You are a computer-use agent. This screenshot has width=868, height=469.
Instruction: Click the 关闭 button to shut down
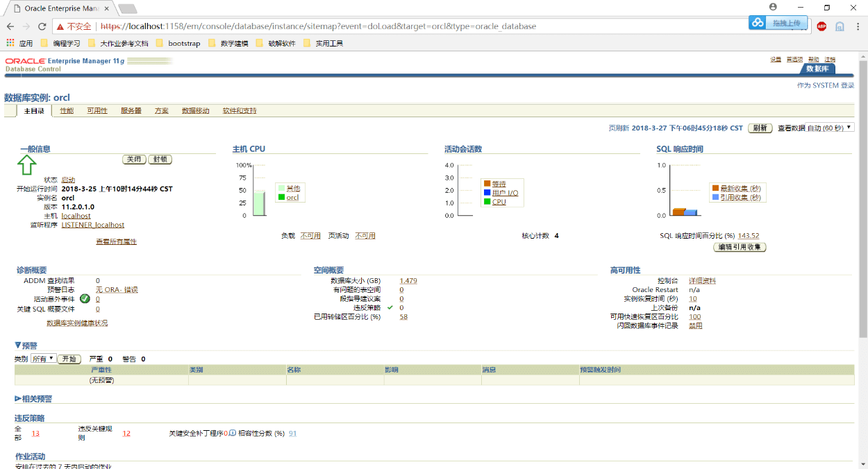point(134,160)
